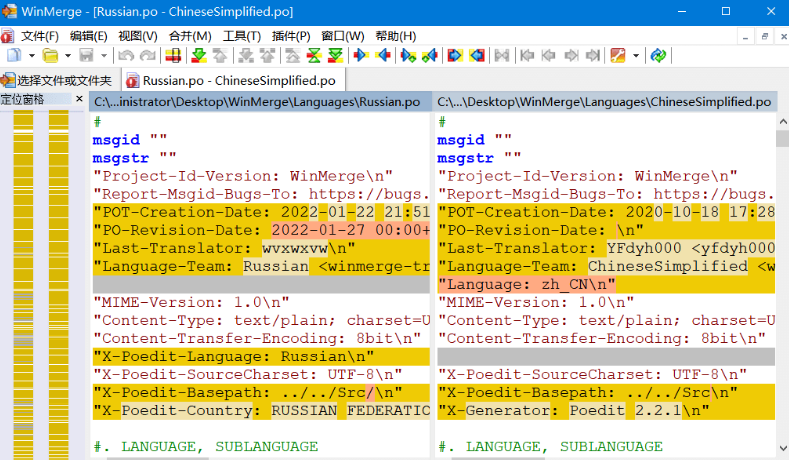This screenshot has height=460, width=789.
Task: Open the 编辑(E) menu
Action: [89, 36]
